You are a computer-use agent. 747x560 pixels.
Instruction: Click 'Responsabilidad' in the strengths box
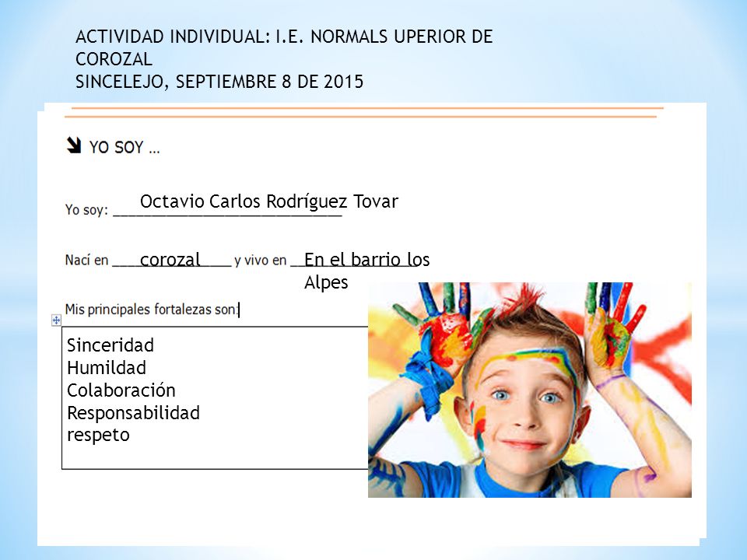pyautogui.click(x=133, y=413)
